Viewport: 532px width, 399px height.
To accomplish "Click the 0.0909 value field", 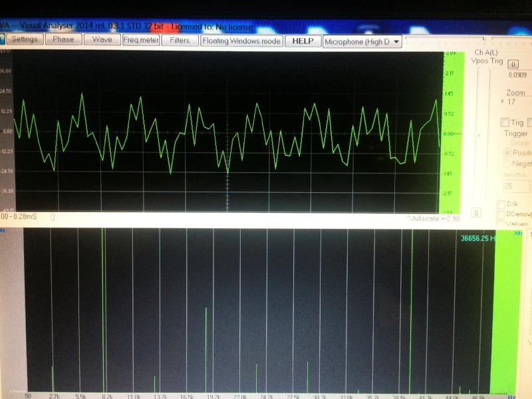I will (x=519, y=74).
